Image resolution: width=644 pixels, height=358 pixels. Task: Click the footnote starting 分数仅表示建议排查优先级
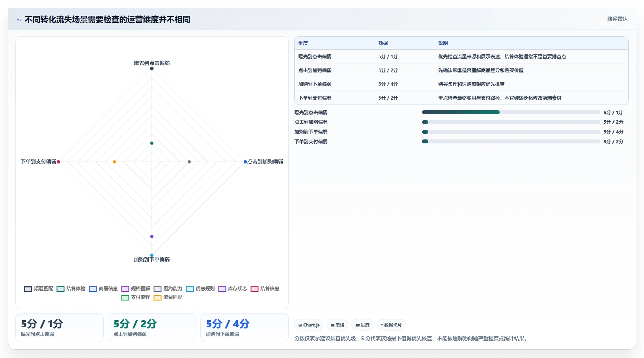click(411, 338)
